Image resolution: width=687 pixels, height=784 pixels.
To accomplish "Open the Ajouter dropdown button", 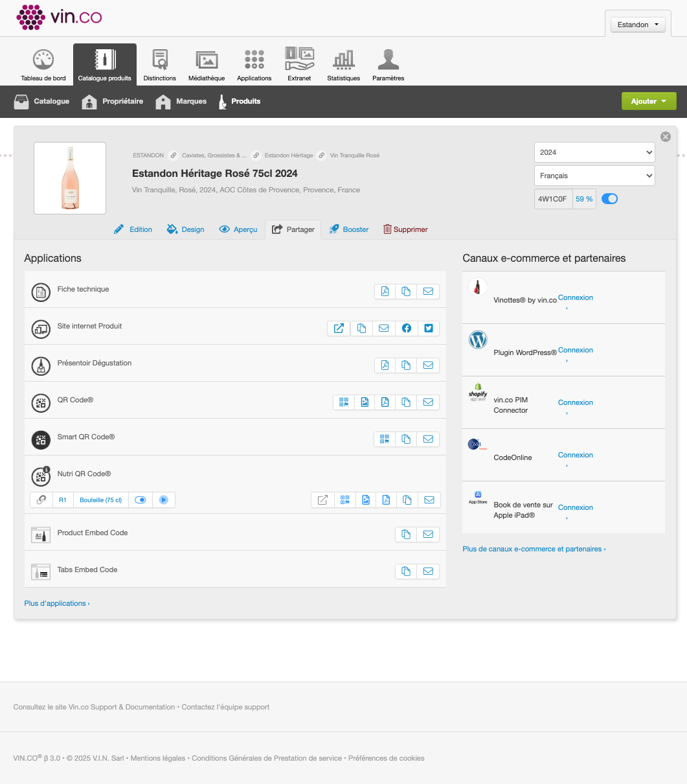I will 649,101.
